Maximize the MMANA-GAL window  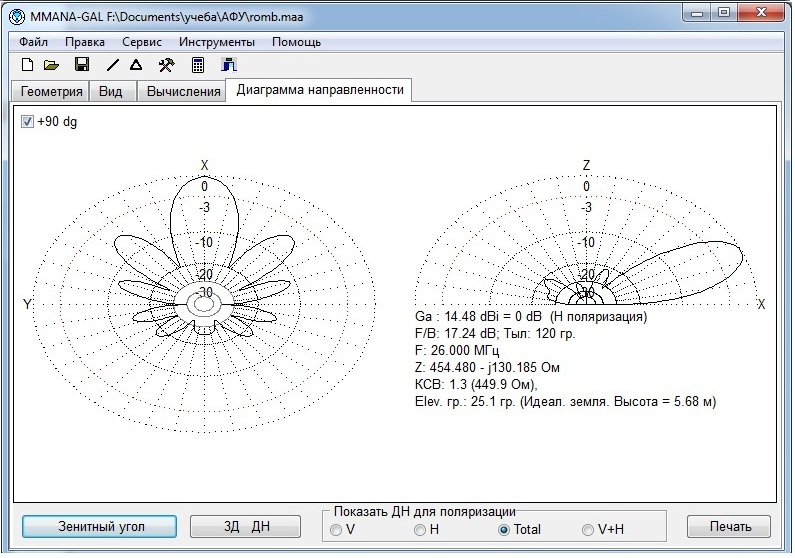click(724, 13)
